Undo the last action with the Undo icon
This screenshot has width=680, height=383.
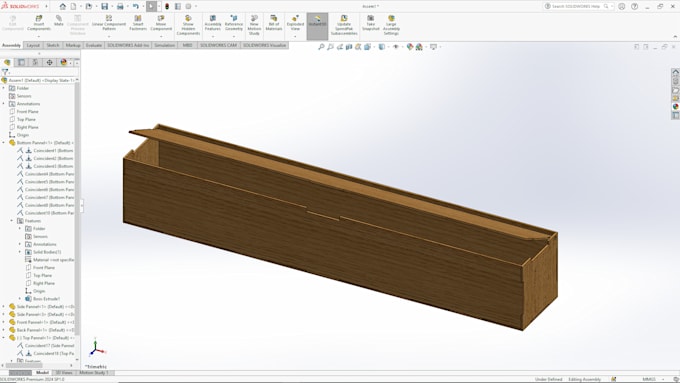[136, 7]
